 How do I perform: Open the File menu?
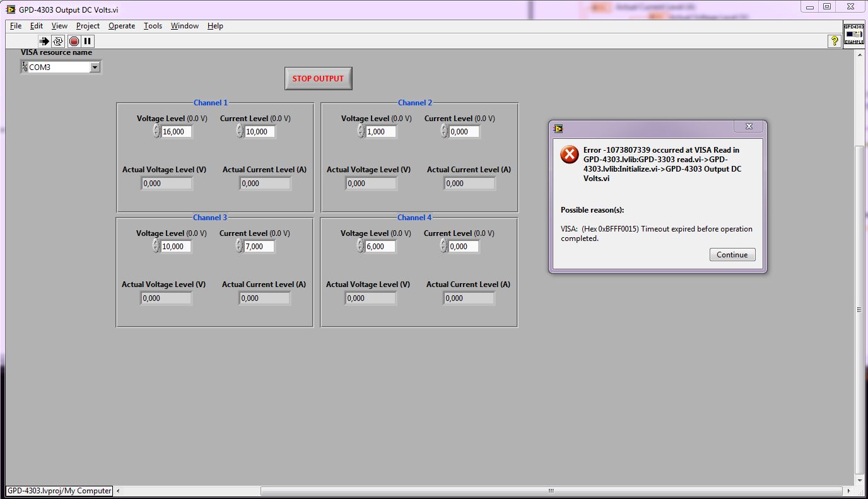[x=16, y=26]
